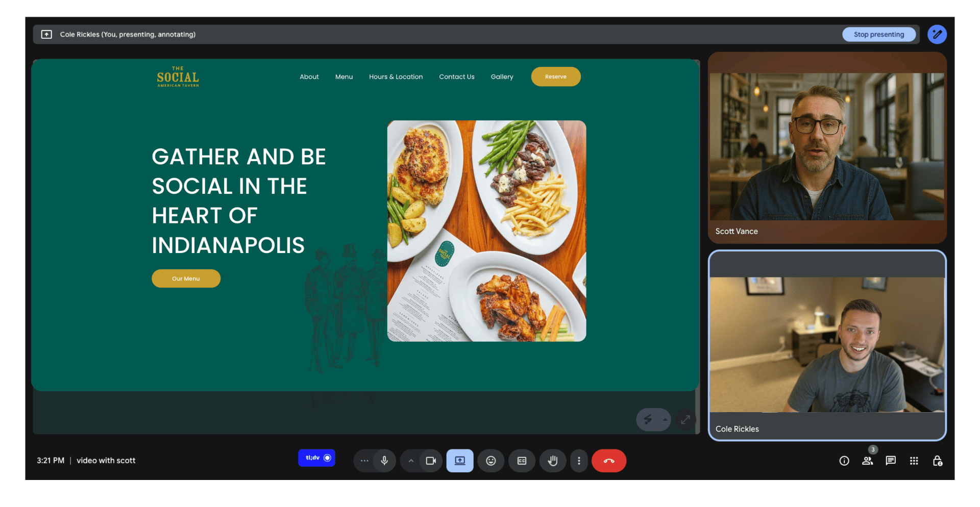The image size is (980, 507).
Task: Show the participants list
Action: point(868,461)
